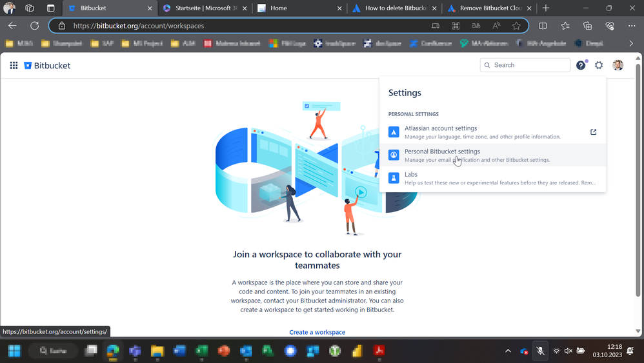The height and width of the screenshot is (363, 644).
Task: Open the muted volume tray icon
Action: (x=569, y=351)
